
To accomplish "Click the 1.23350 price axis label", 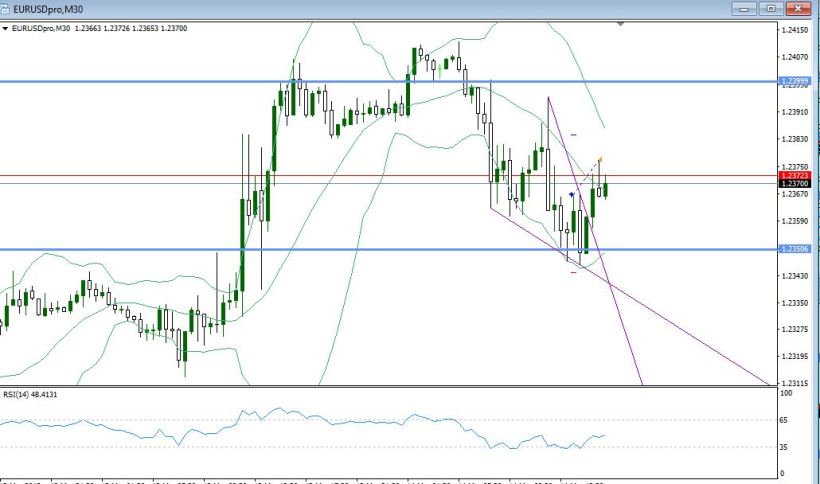I will [x=795, y=303].
